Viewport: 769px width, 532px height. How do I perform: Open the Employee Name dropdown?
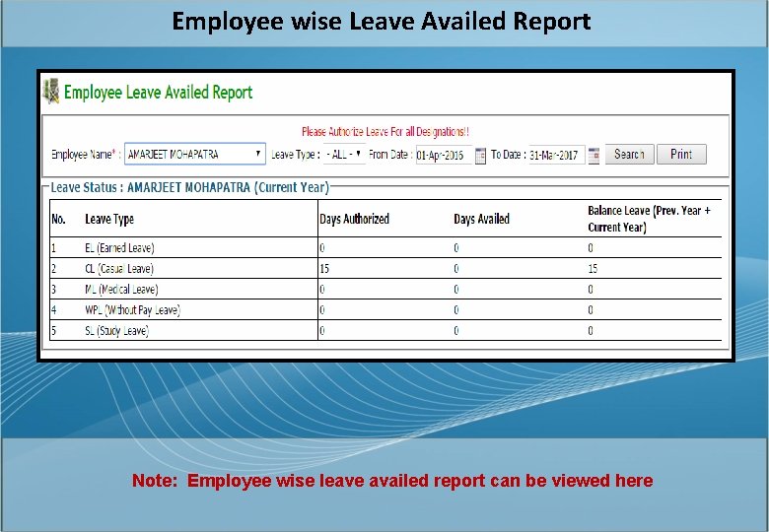click(x=195, y=155)
